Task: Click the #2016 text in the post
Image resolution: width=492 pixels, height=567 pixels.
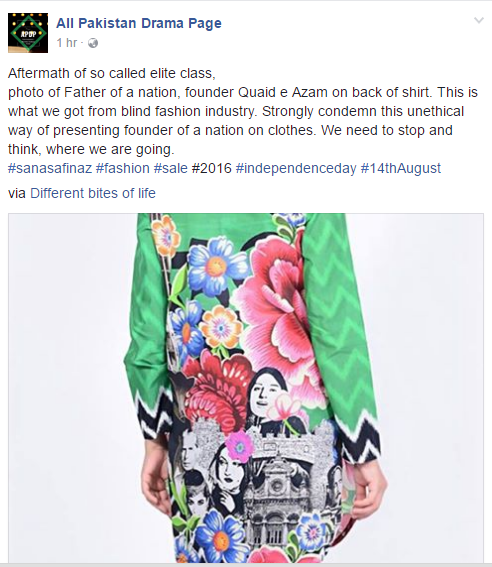Action: coord(211,169)
